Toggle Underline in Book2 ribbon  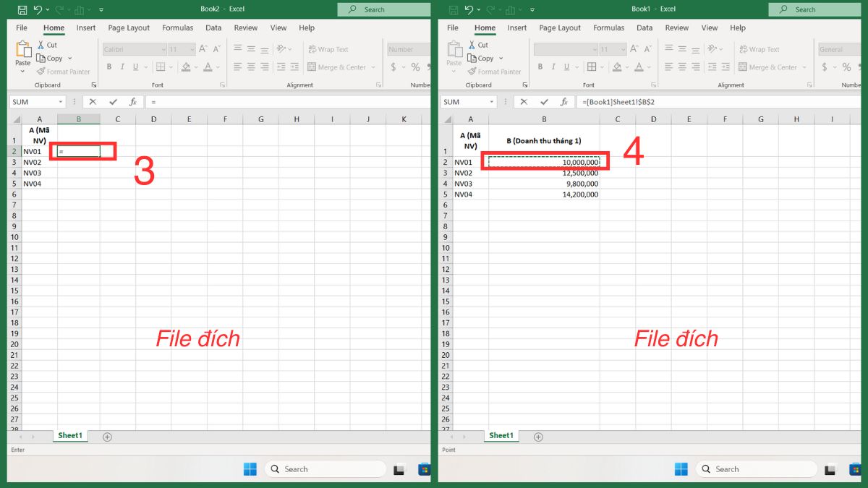137,67
